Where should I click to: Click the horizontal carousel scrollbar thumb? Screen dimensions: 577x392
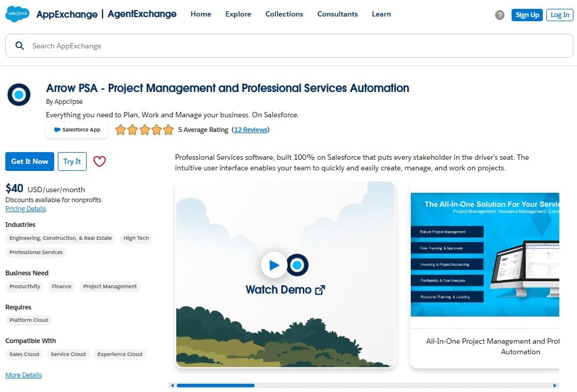coord(216,386)
